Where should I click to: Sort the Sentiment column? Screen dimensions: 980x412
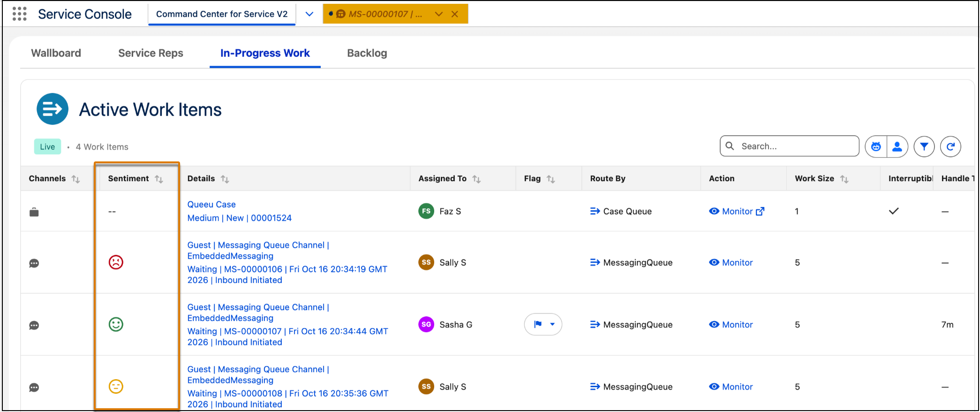(159, 179)
